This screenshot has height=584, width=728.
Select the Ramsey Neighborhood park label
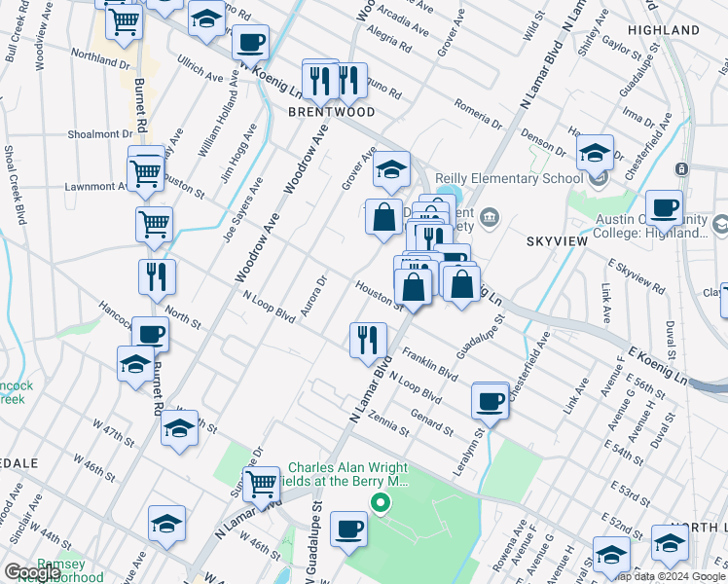pyautogui.click(x=60, y=570)
